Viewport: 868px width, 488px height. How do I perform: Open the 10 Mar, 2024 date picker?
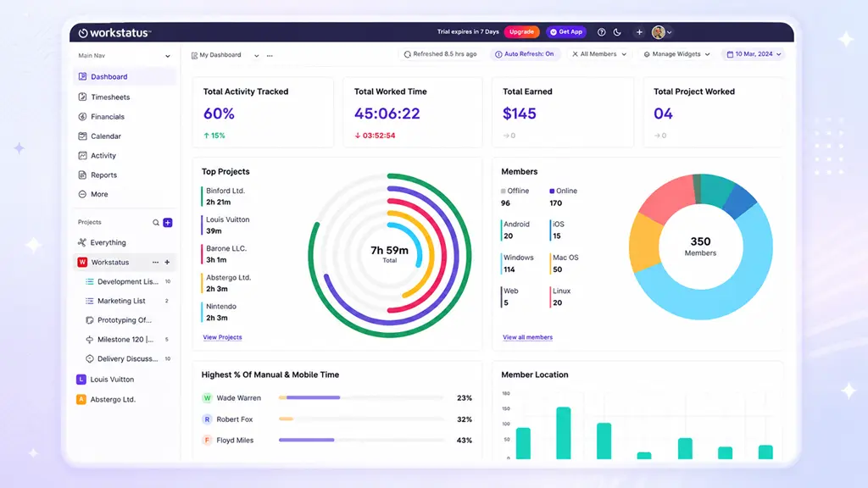(x=754, y=54)
